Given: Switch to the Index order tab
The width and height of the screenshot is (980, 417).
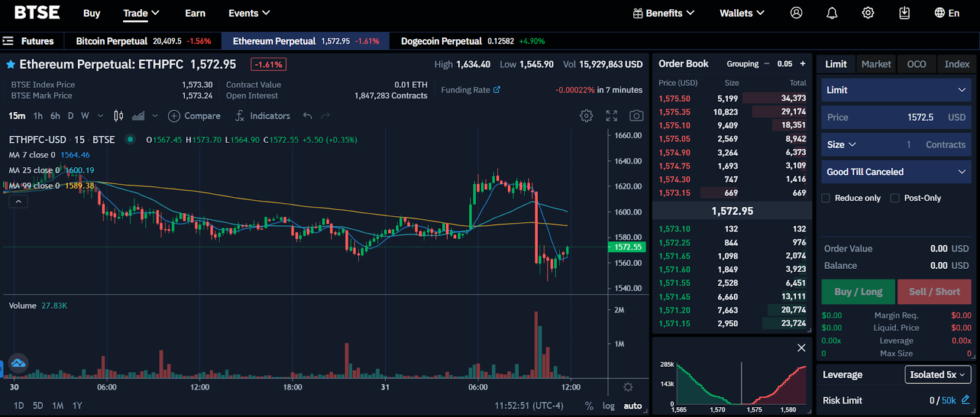Looking at the screenshot, I should point(957,64).
